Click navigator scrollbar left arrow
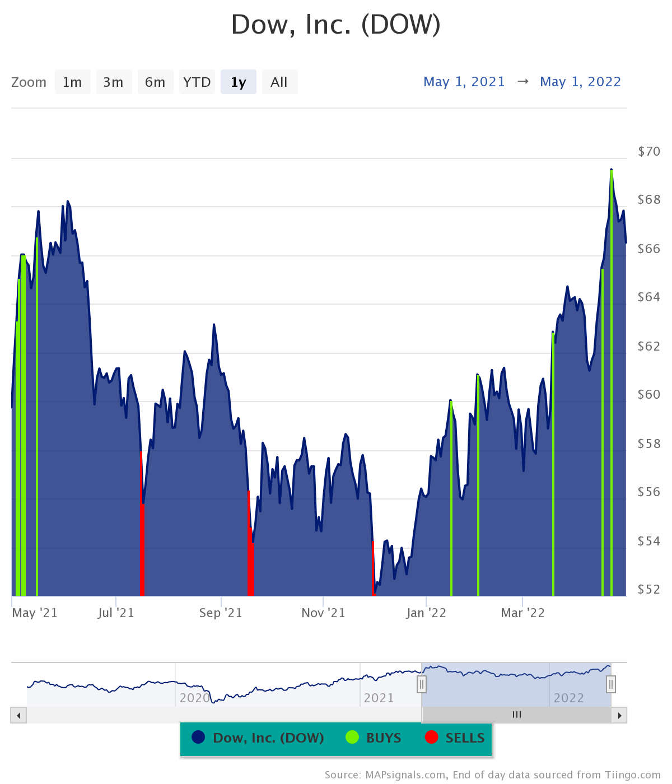The height and width of the screenshot is (784, 672). 18,715
